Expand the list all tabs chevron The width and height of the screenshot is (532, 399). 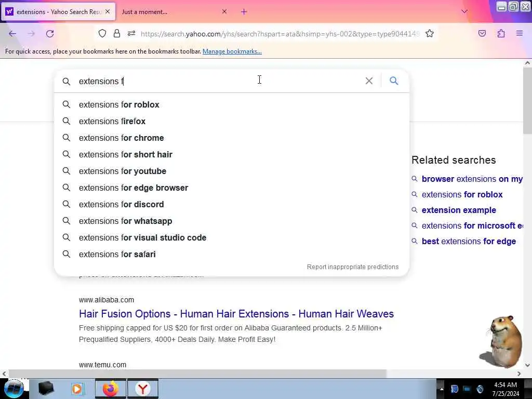[464, 11]
